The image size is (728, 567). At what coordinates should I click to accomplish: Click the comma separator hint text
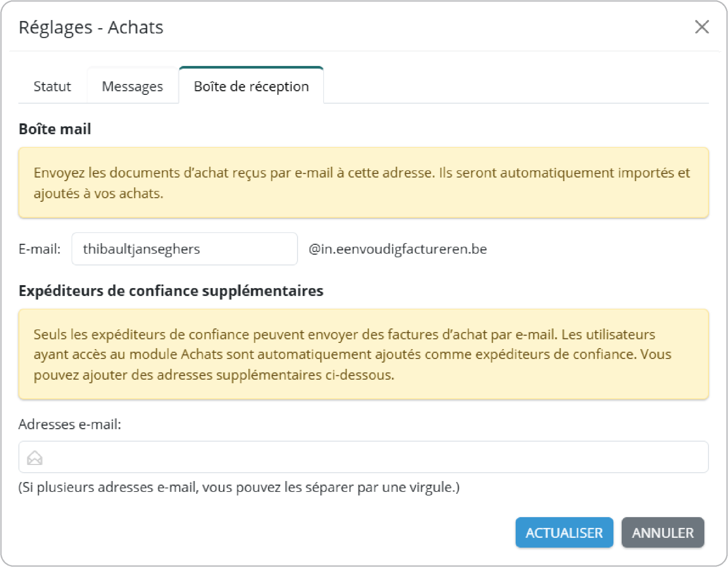(x=239, y=487)
